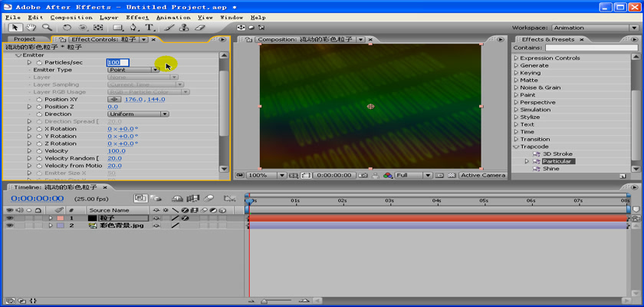Toggle the Particles/sec stopwatch

click(39, 62)
